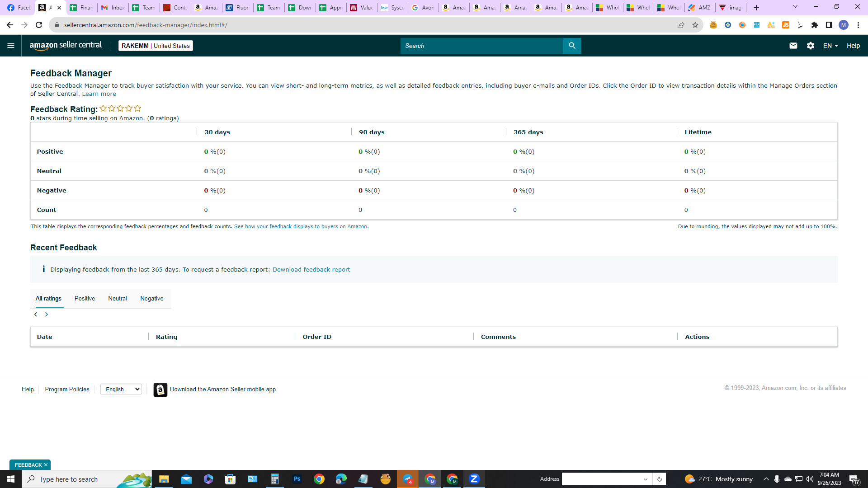Open the taskbar clock and date
Viewport: 868px width, 488px height.
pos(829,479)
